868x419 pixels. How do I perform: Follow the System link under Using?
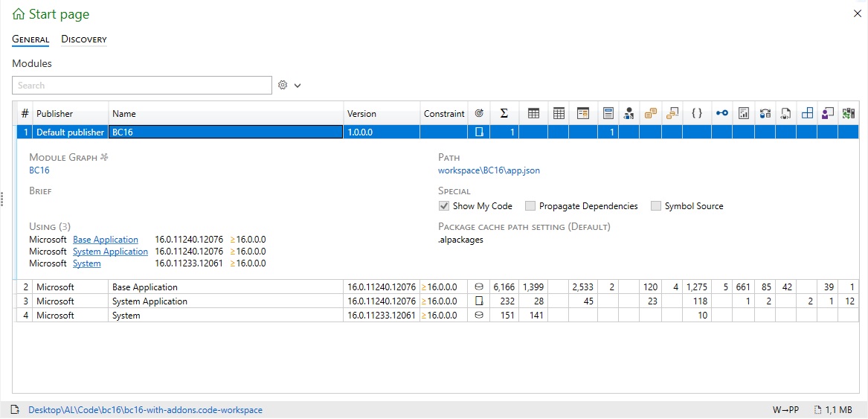click(x=87, y=263)
